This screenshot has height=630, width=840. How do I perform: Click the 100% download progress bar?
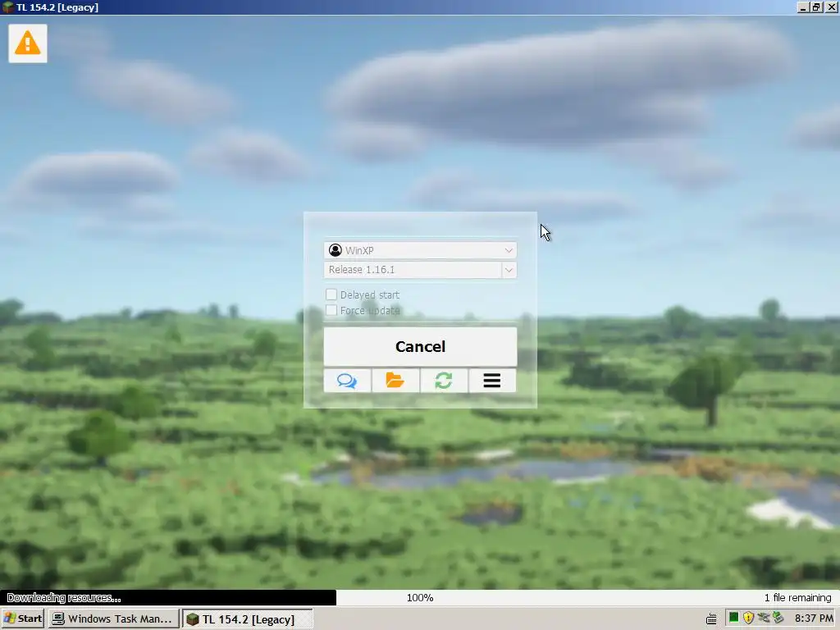420,598
